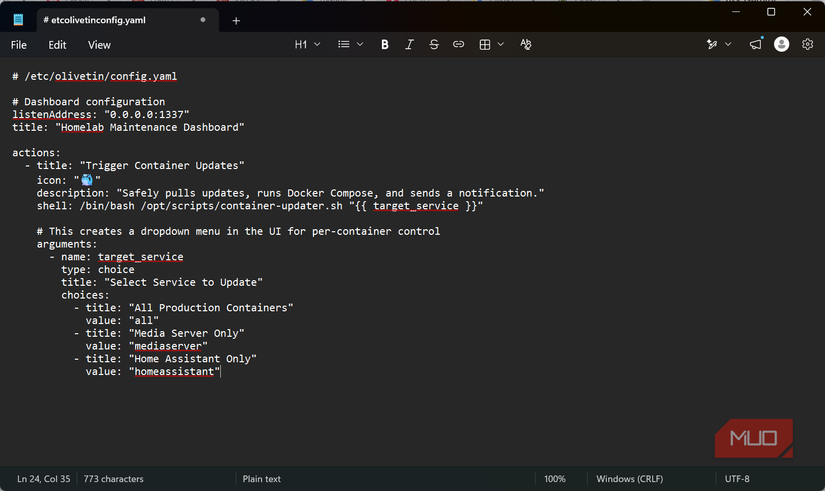Image resolution: width=825 pixels, height=491 pixels.
Task: Minimize the Notepad window
Action: pos(736,12)
